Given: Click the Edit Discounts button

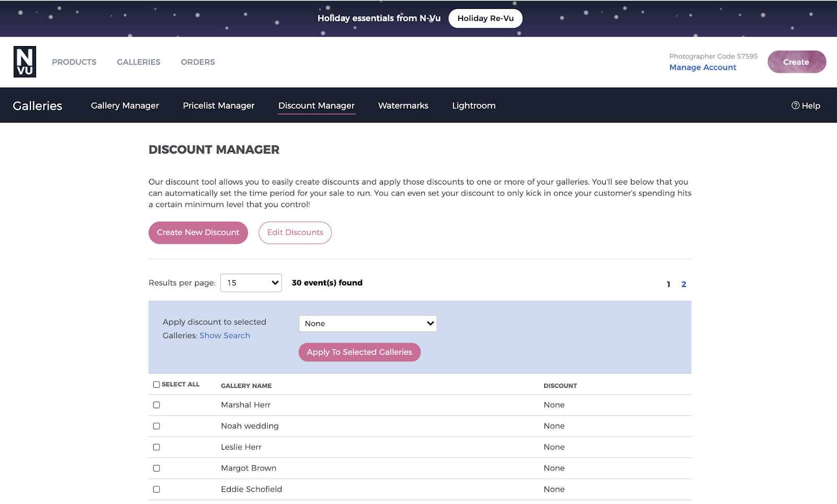Looking at the screenshot, I should tap(295, 233).
